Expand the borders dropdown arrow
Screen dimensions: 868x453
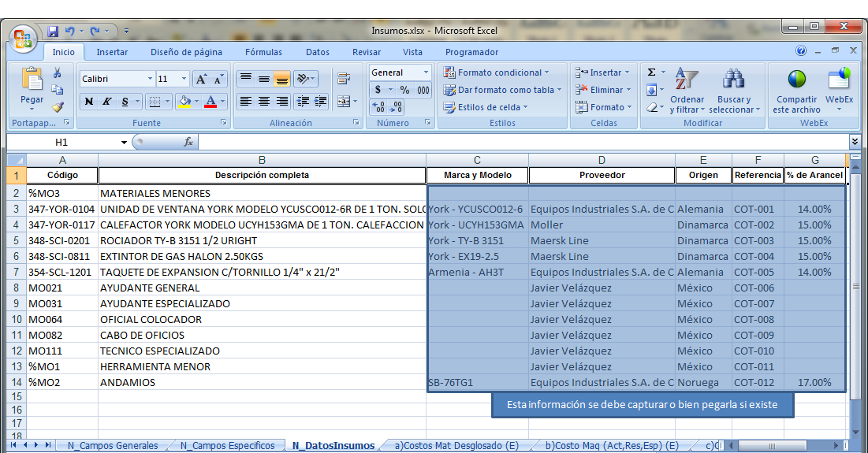(x=168, y=101)
